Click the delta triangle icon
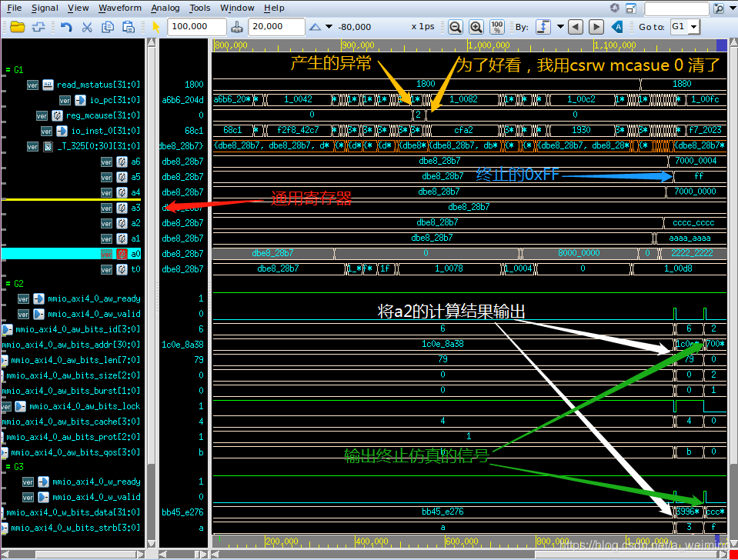This screenshot has height=560, width=738. (x=316, y=27)
